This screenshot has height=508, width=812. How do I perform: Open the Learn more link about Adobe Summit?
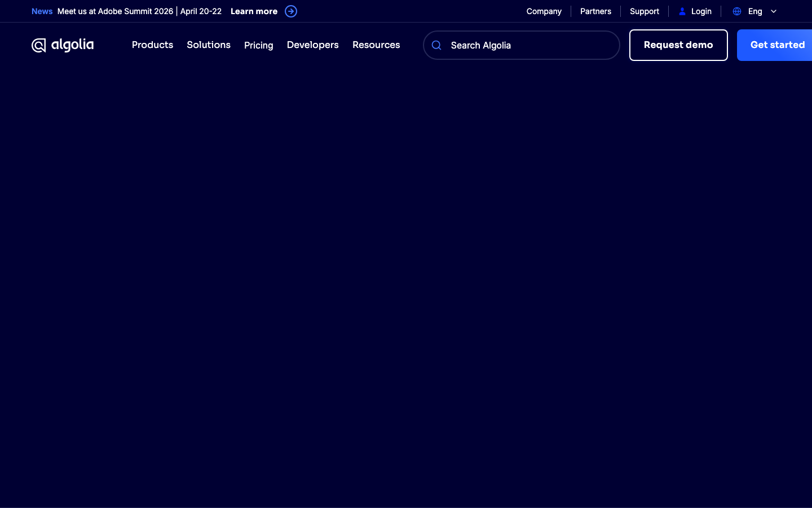(254, 11)
